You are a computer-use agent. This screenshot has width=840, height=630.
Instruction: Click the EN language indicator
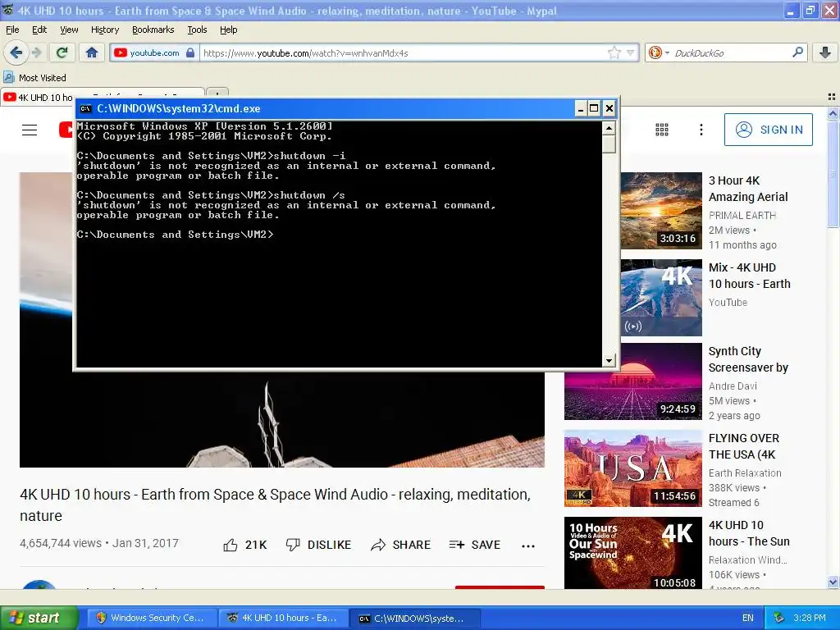748,618
